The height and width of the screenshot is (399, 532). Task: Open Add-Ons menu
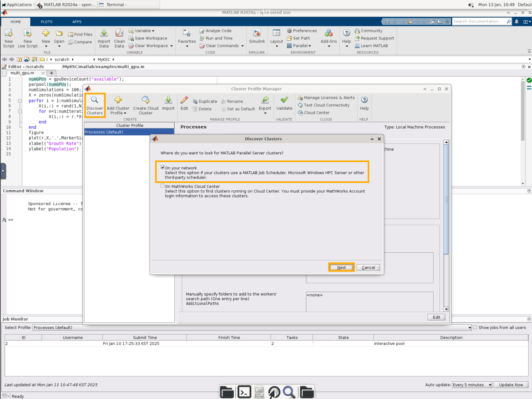pyautogui.click(x=328, y=38)
